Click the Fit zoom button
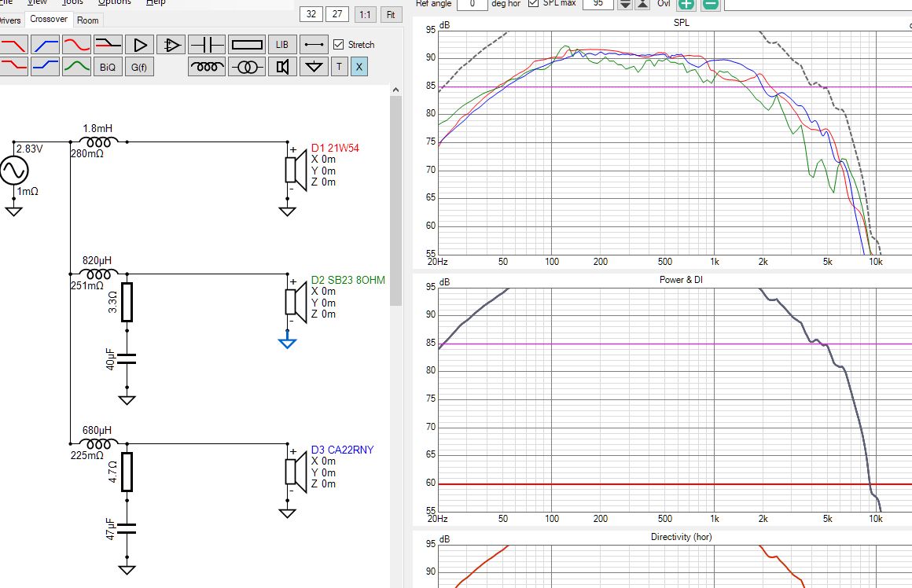 [391, 14]
